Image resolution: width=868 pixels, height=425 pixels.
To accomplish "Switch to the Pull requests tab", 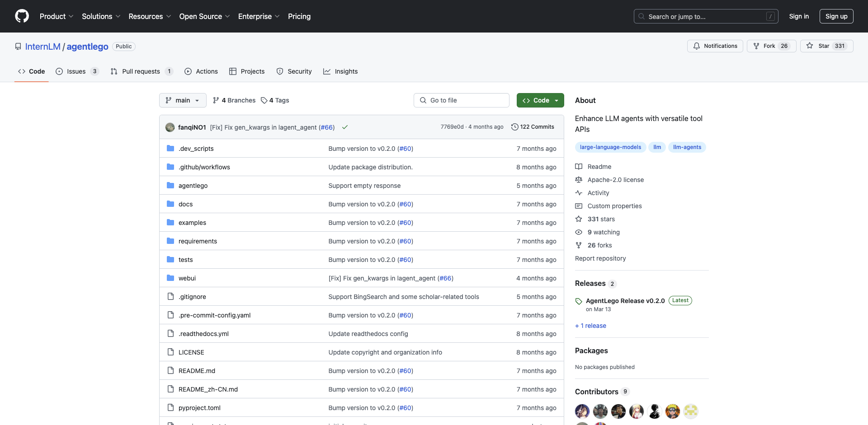I will coord(142,71).
